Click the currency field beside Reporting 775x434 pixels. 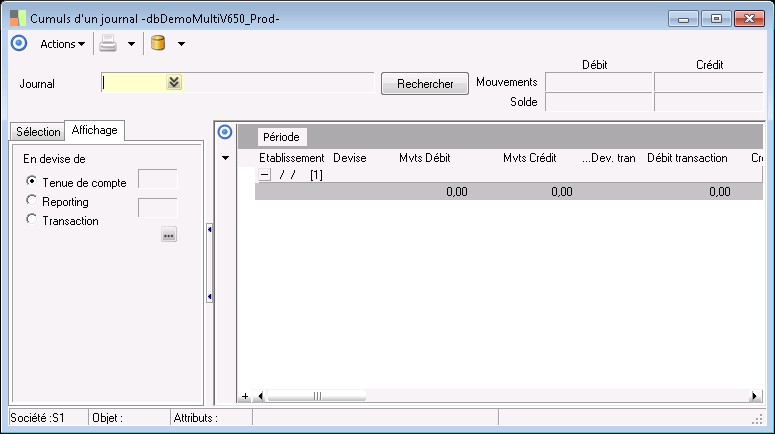click(x=158, y=208)
